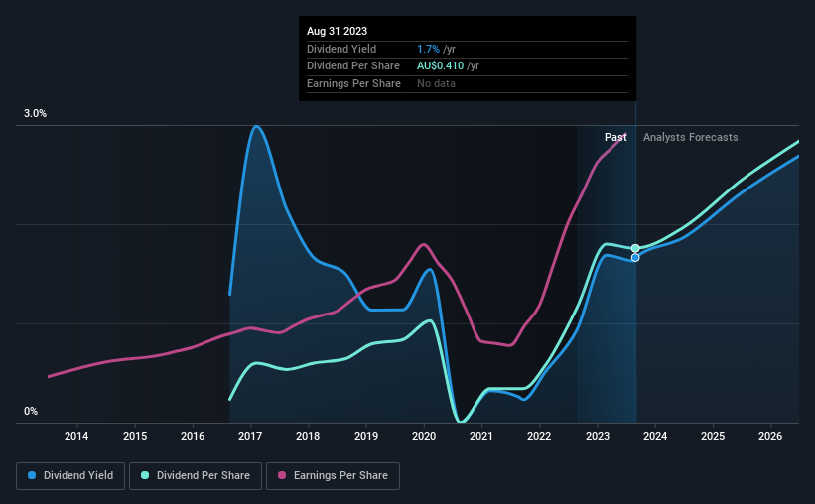
Task: Click the No data earnings value
Action: 436,83
